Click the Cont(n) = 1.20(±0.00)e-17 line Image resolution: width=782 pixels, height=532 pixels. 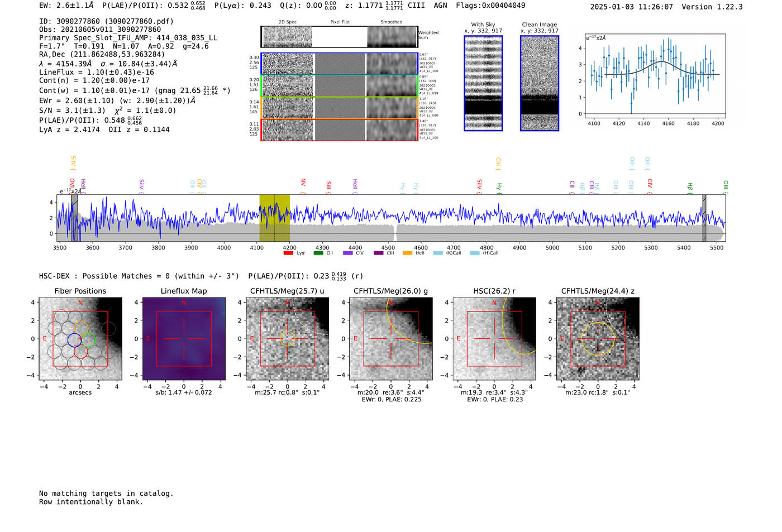(94, 80)
